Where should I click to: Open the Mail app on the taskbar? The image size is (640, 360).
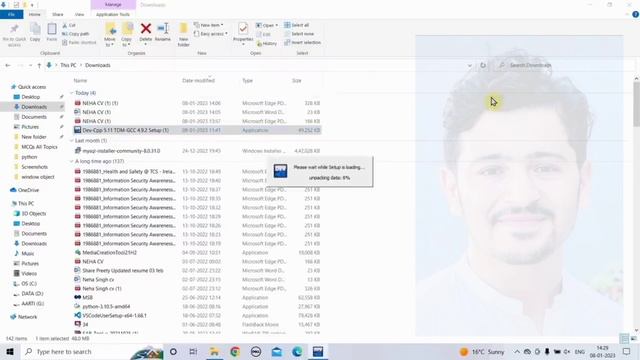277,351
